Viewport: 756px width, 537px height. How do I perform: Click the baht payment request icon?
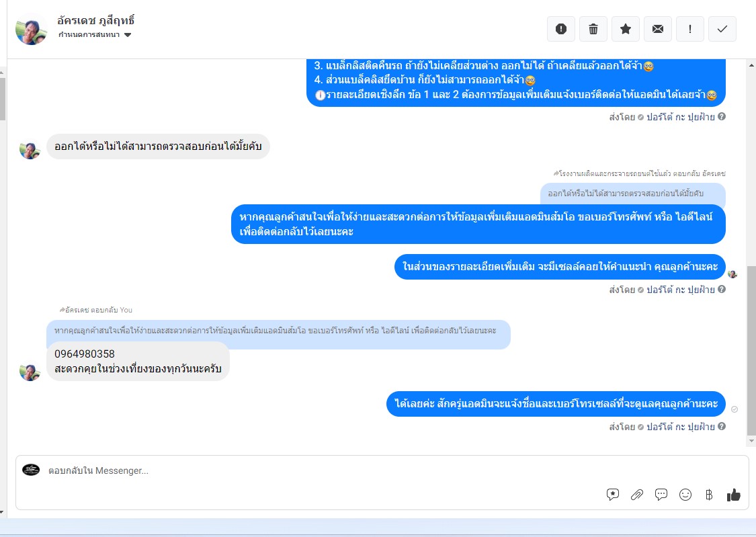(x=709, y=495)
